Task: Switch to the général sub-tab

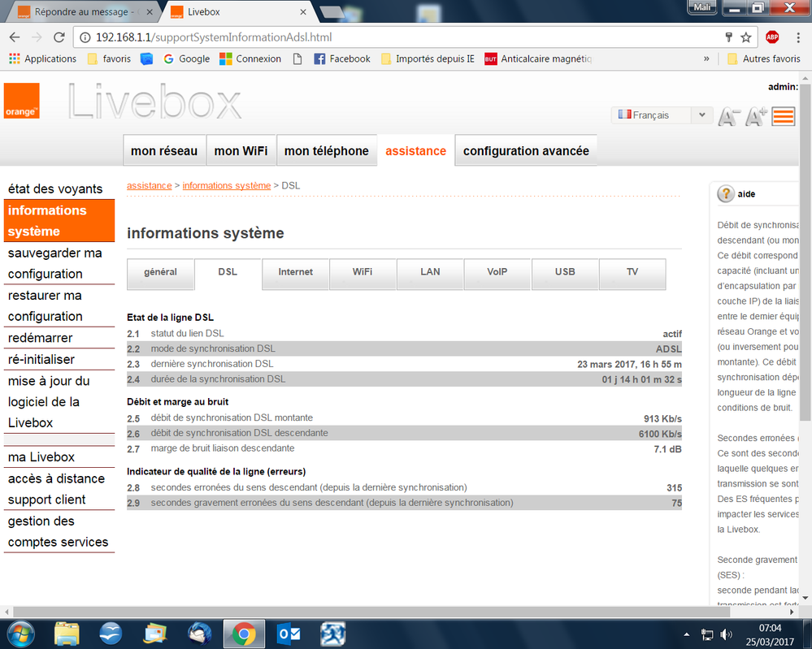Action: 161,273
